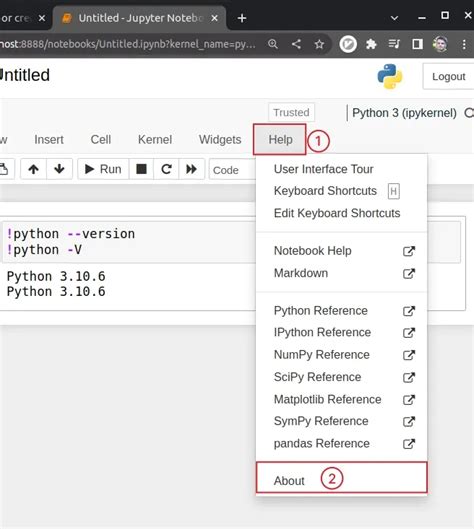Image resolution: width=474 pixels, height=529 pixels.
Task: Open SymPy Reference
Action: tap(341, 421)
